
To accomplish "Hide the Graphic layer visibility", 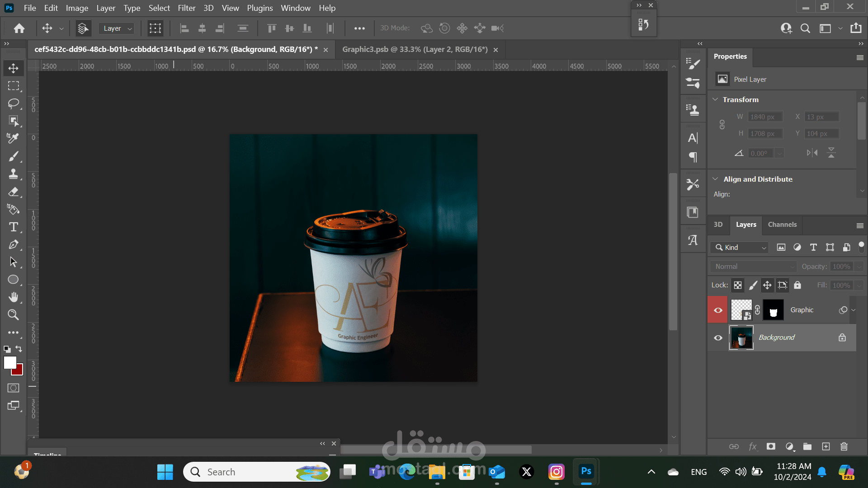I will coord(718,310).
